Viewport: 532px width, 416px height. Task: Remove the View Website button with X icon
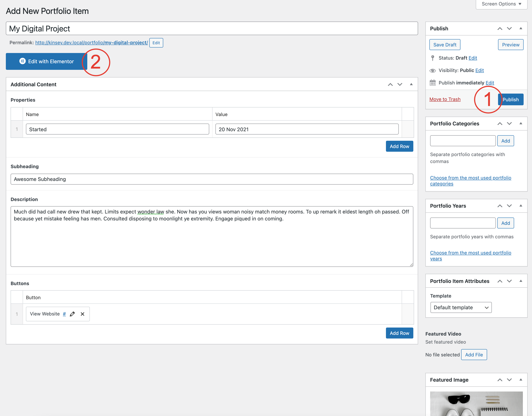click(83, 314)
